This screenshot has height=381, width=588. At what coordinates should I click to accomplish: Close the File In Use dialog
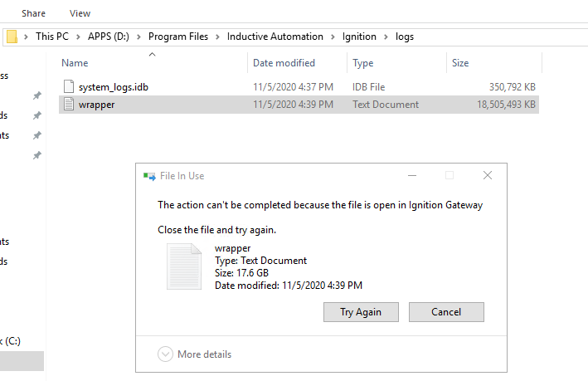(x=488, y=175)
